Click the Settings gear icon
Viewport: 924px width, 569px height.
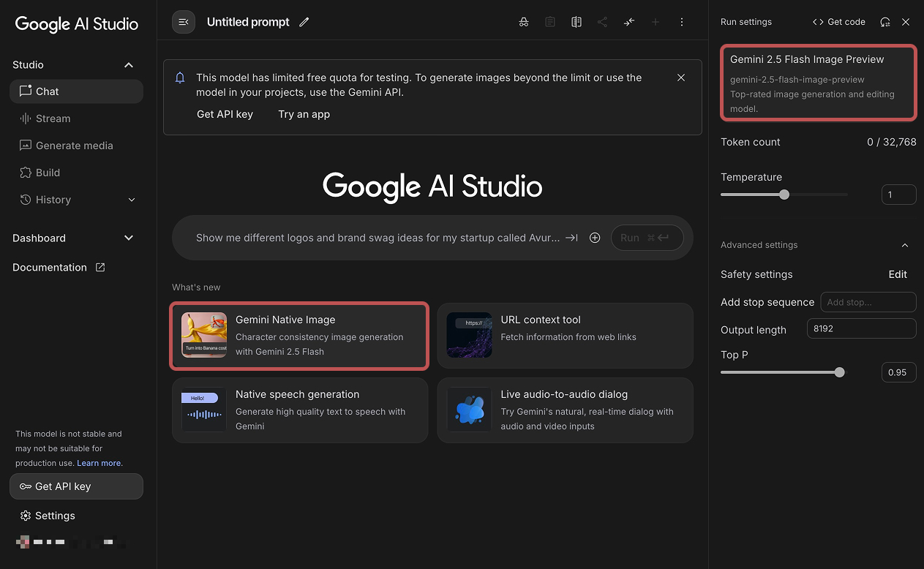click(26, 516)
